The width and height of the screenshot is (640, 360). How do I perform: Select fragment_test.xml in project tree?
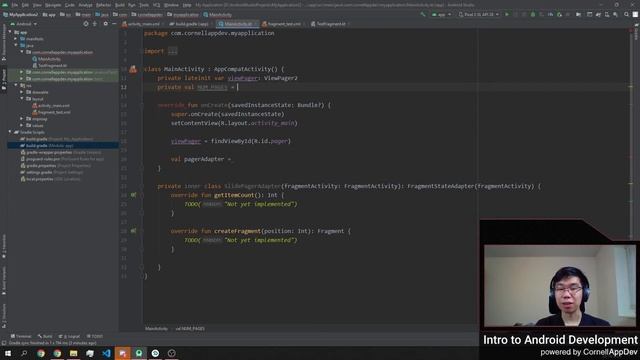(51, 112)
